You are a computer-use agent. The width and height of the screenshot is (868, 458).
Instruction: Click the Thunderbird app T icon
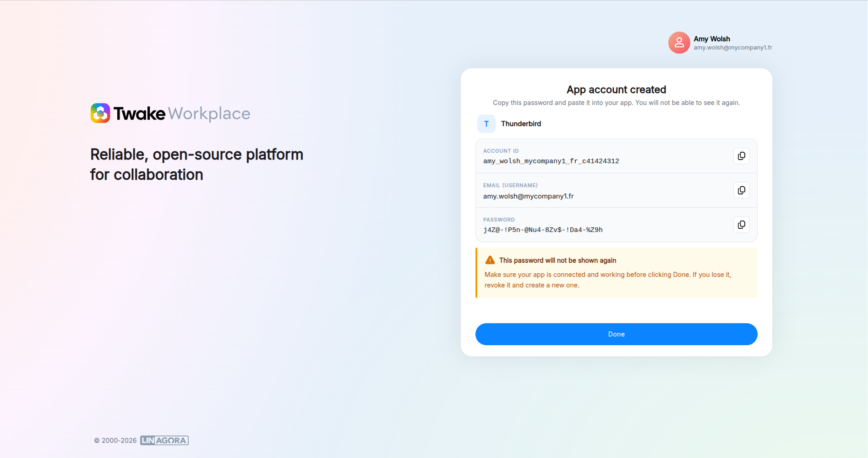click(486, 124)
